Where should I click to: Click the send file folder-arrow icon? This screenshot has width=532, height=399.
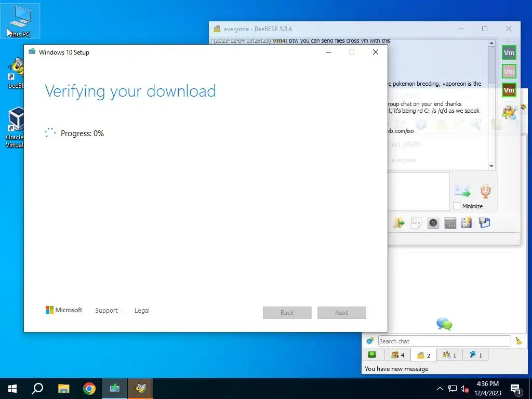(x=398, y=223)
